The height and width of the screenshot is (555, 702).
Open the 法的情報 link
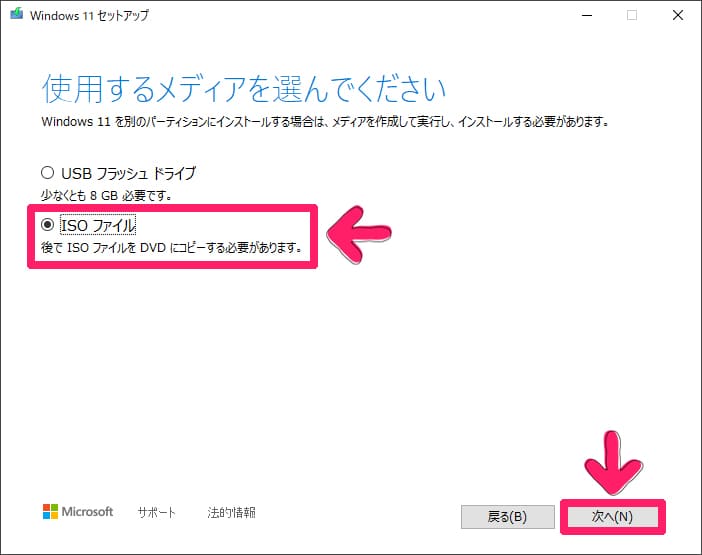[x=231, y=512]
